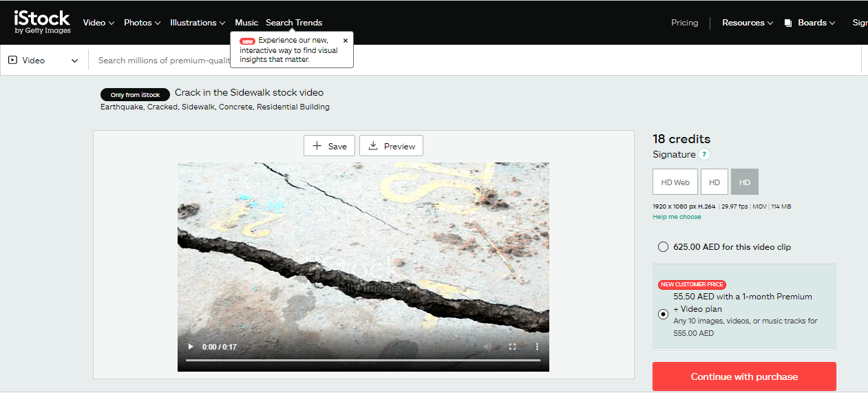Choose the HD Web resolution option
Image resolution: width=868 pixels, height=393 pixels.
click(x=675, y=182)
